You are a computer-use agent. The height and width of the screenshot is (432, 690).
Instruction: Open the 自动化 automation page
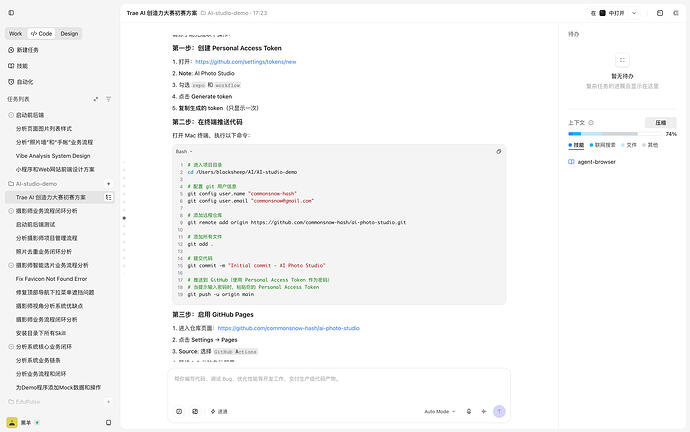point(21,82)
